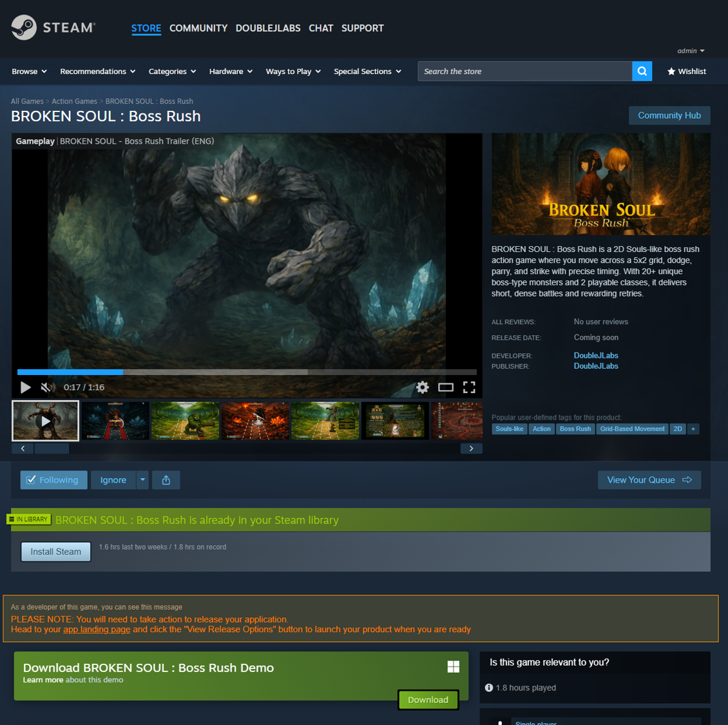
Task: Go to the COMMUNITY tab
Action: (x=198, y=28)
